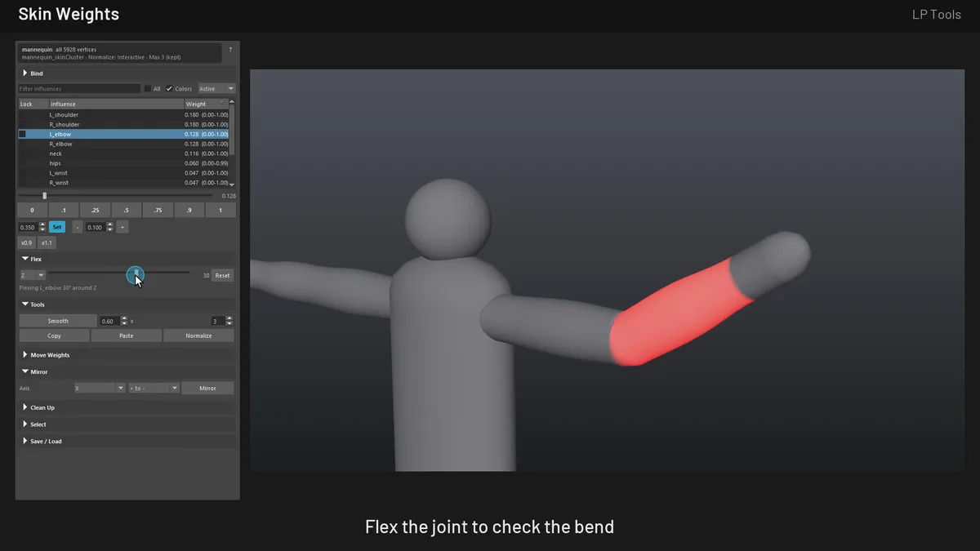This screenshot has width=980, height=551.
Task: Select the R_wrist influence row
Action: (123, 183)
